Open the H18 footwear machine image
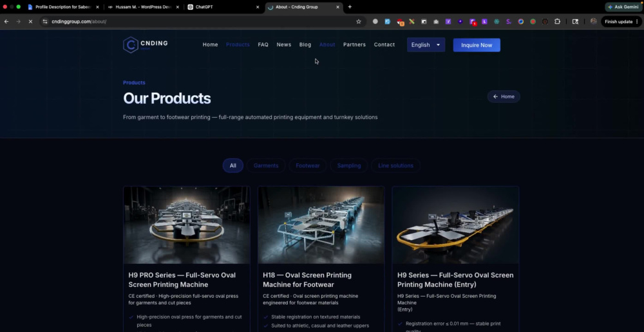 point(321,225)
